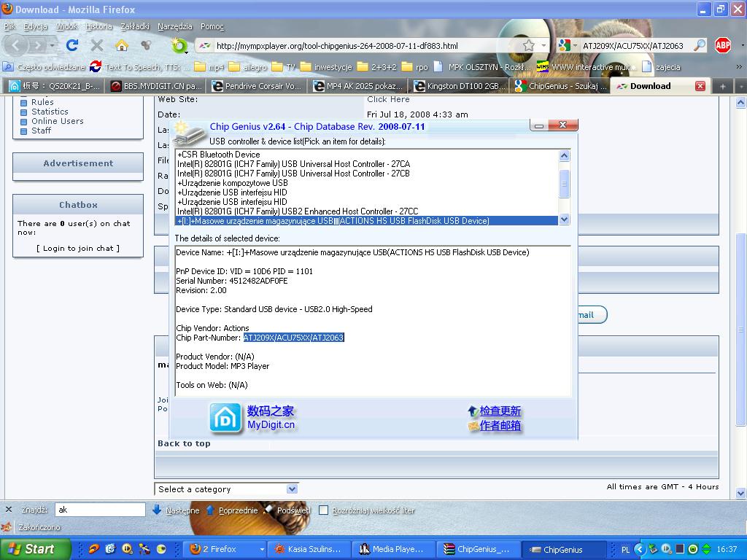Open a new tab with plus button
This screenshot has width=747, height=560.
[723, 86]
